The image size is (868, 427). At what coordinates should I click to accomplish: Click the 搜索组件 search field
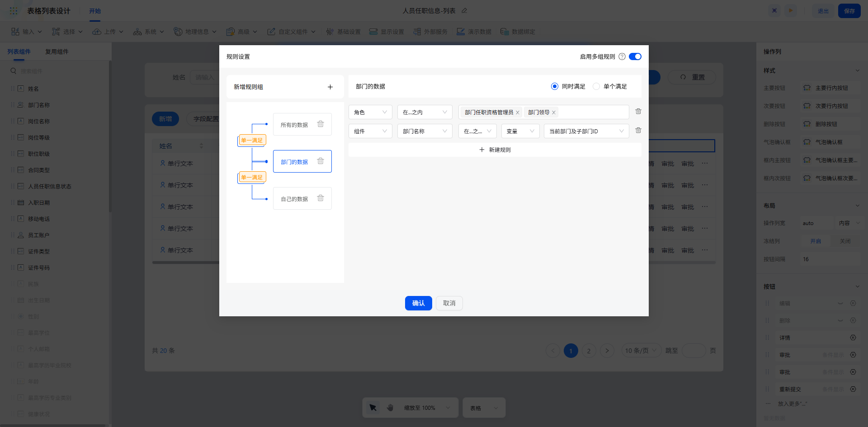click(58, 71)
